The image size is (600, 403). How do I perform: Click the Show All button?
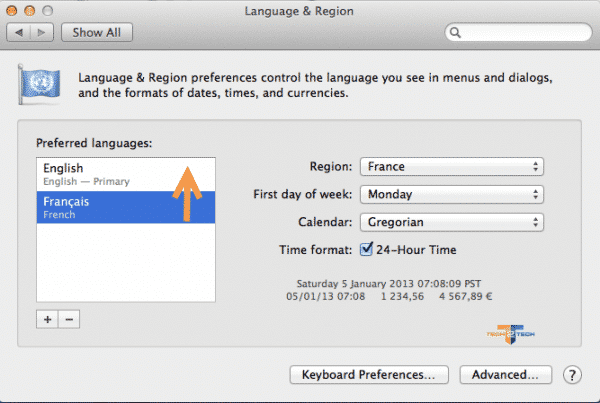pos(97,32)
